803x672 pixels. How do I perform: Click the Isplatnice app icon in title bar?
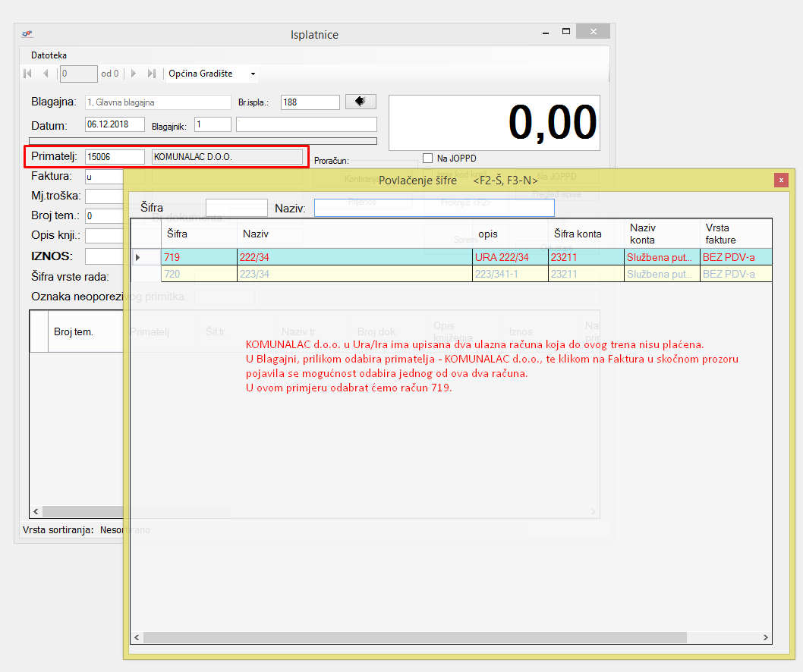pyautogui.click(x=28, y=34)
